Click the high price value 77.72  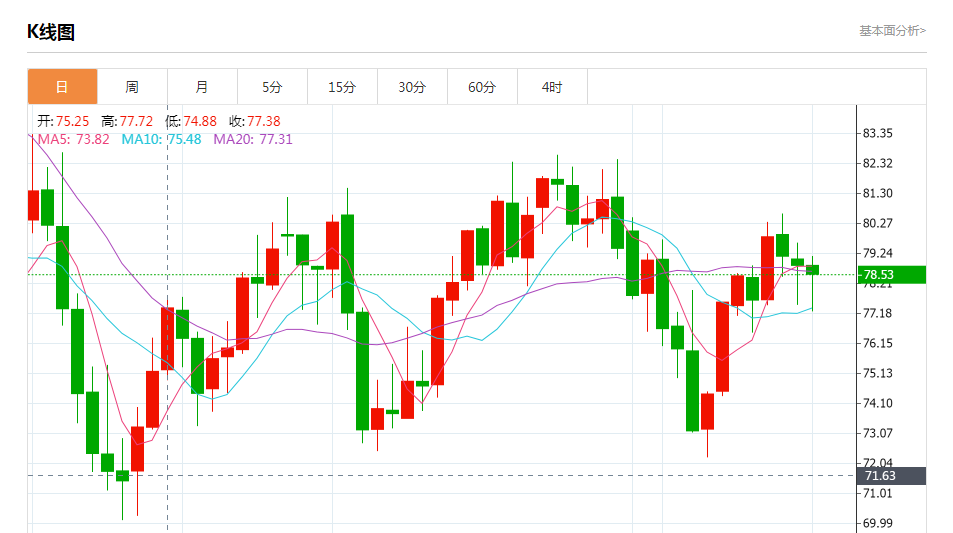(x=136, y=121)
